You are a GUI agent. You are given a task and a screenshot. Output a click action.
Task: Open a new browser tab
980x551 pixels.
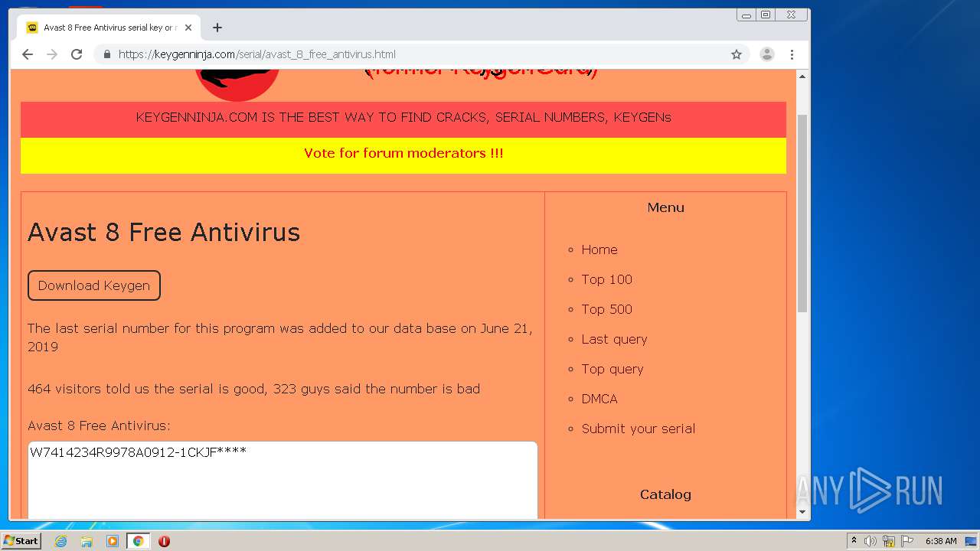point(217,28)
